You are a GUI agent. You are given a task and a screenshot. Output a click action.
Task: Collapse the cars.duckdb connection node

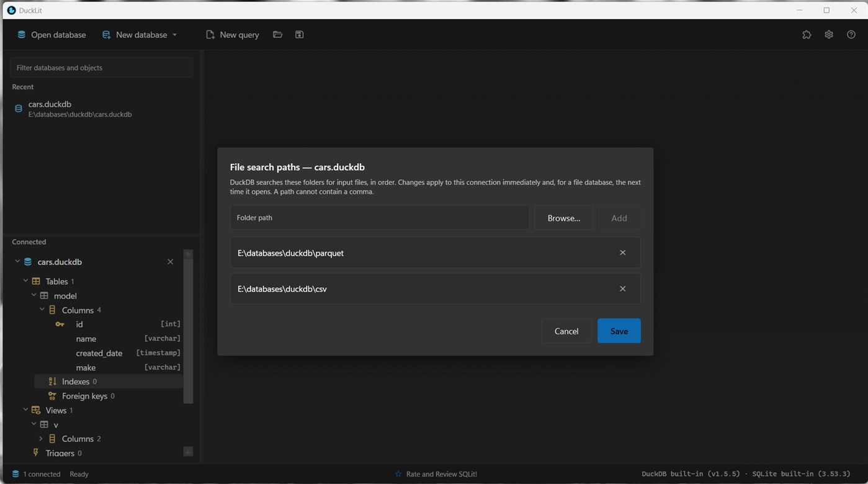click(x=17, y=262)
